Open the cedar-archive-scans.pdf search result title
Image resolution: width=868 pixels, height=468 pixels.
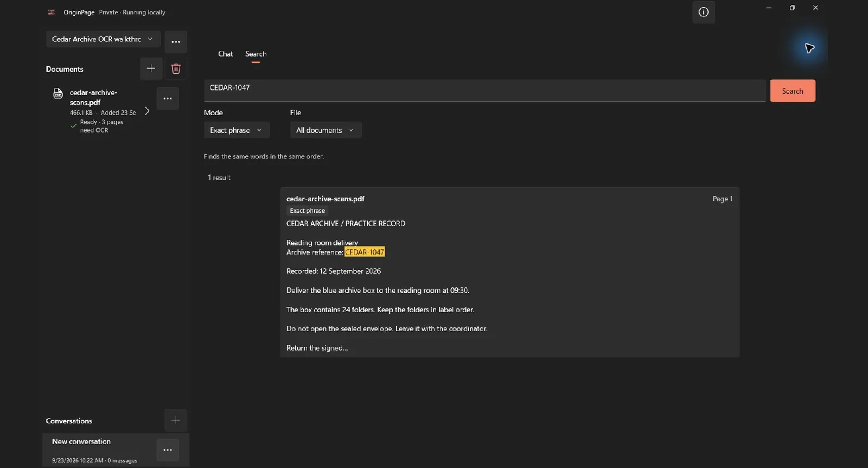325,199
